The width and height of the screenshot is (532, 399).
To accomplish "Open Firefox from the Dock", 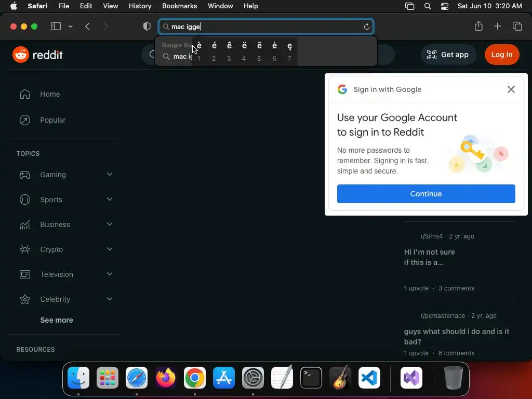I will 166,378.
